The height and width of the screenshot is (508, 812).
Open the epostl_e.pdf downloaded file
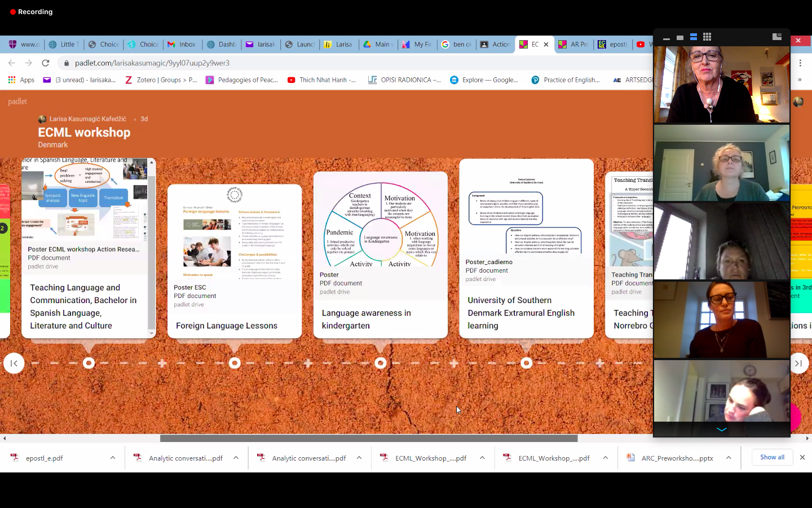pyautogui.click(x=44, y=458)
